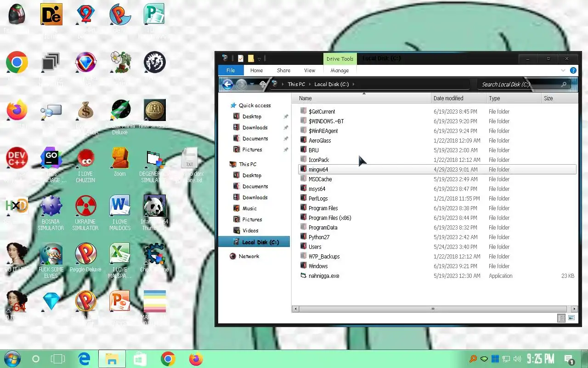Open Microsoft Edge from the taskbar
This screenshot has width=588, height=368.
coord(84,359)
